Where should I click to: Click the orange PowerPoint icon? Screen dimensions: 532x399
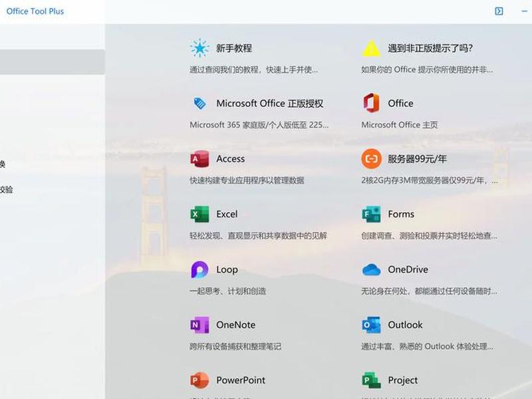(x=199, y=380)
